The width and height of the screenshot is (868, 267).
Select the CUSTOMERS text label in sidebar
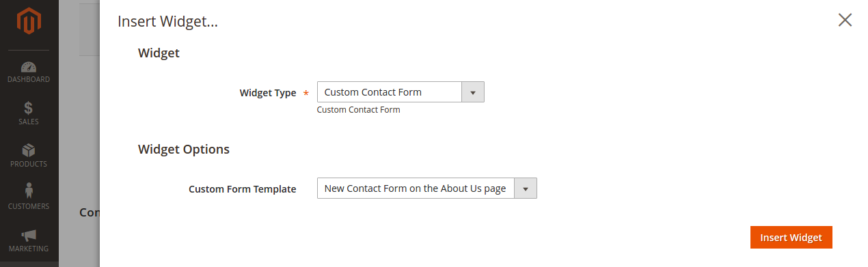point(29,206)
